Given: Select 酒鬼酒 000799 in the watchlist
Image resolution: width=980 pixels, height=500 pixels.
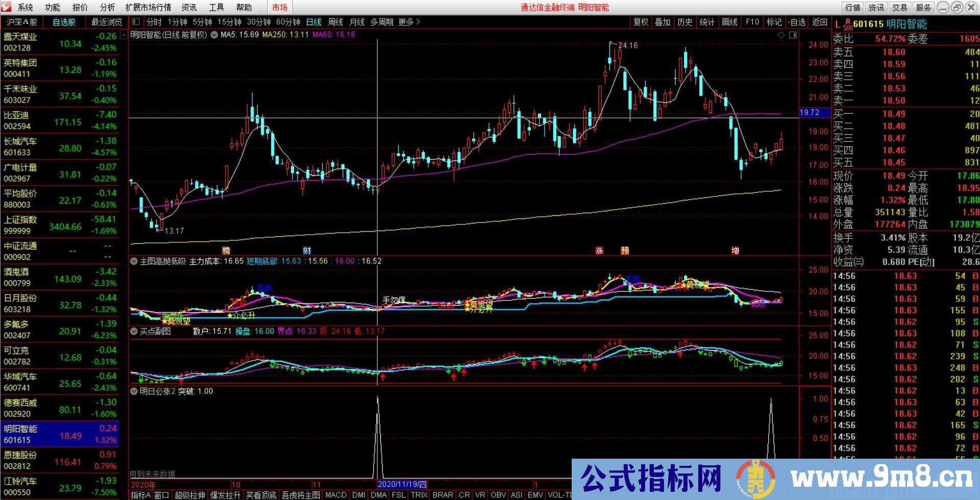Looking at the screenshot, I should (60, 278).
